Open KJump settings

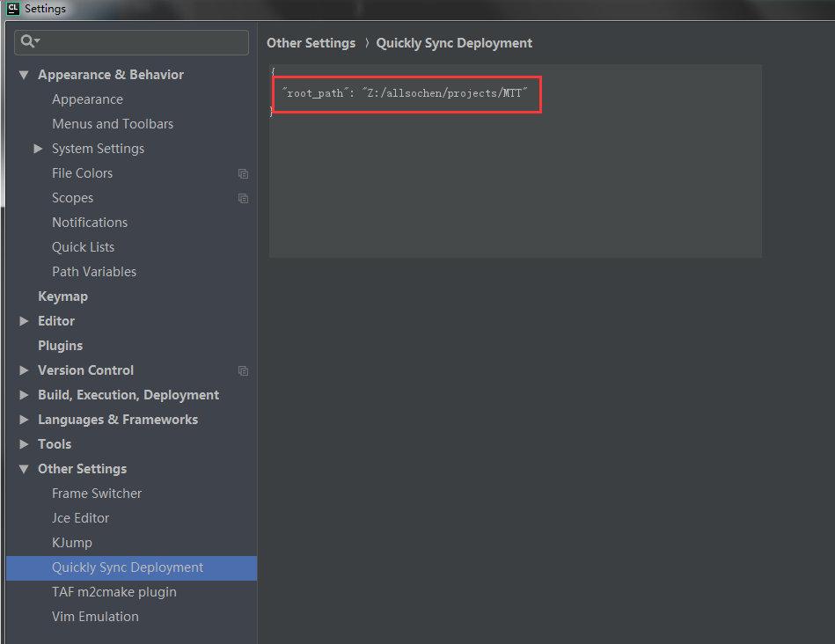72,543
